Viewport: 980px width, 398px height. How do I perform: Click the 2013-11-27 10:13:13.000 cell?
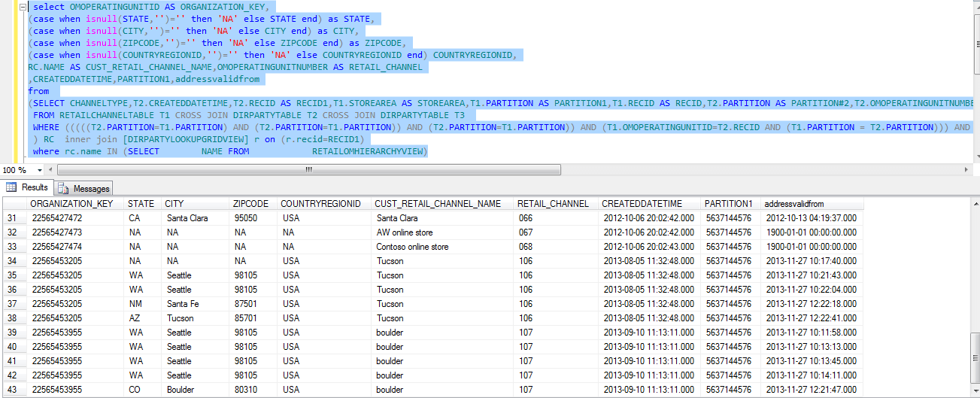pos(812,347)
